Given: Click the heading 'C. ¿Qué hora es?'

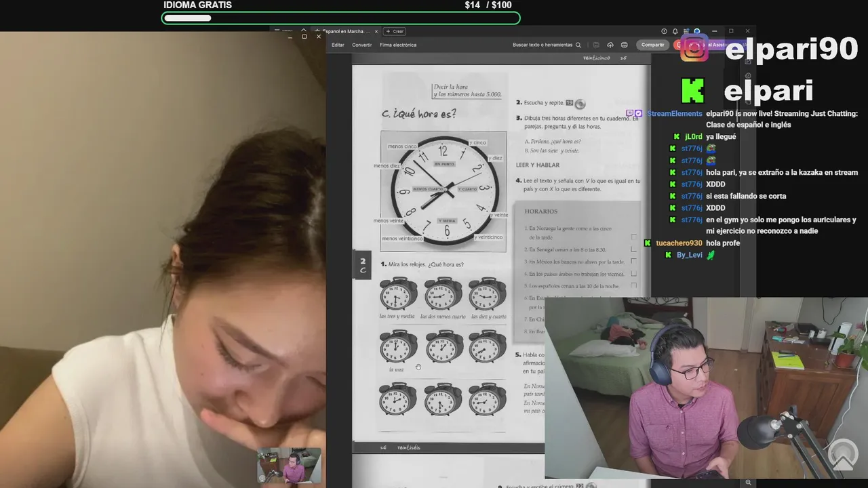Looking at the screenshot, I should coord(419,114).
